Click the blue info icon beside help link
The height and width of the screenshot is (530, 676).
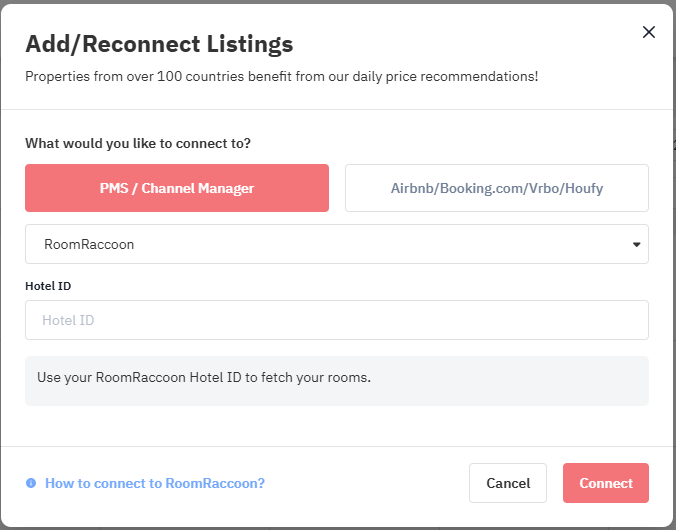click(x=31, y=483)
